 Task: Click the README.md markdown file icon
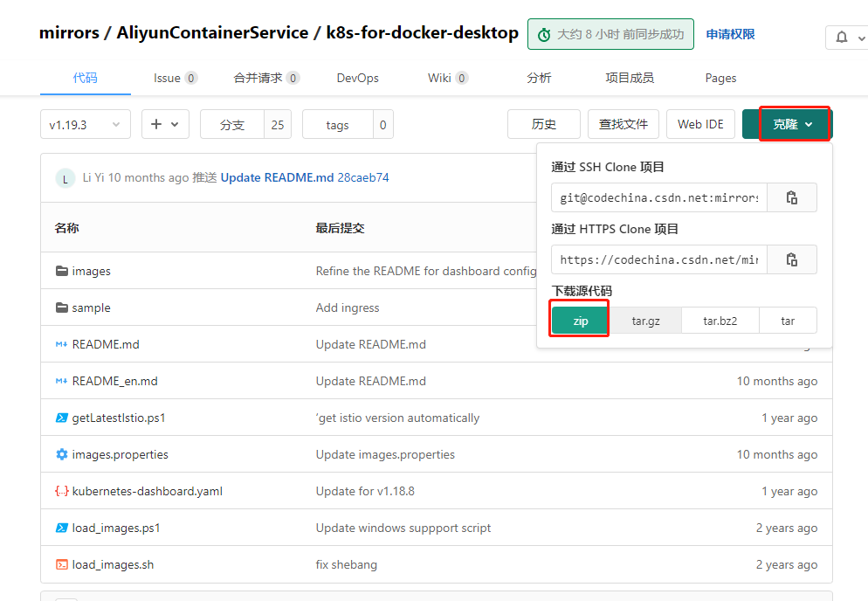(x=61, y=344)
